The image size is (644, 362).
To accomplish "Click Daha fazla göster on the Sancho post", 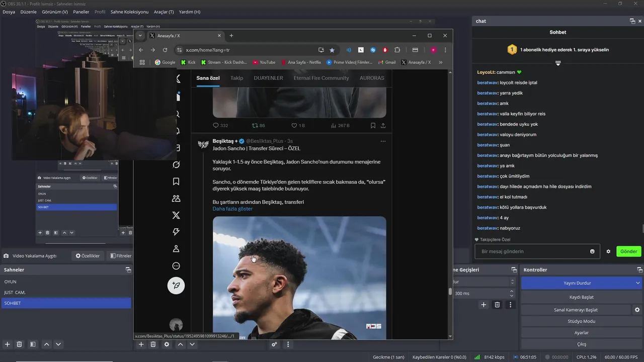I will (x=232, y=209).
